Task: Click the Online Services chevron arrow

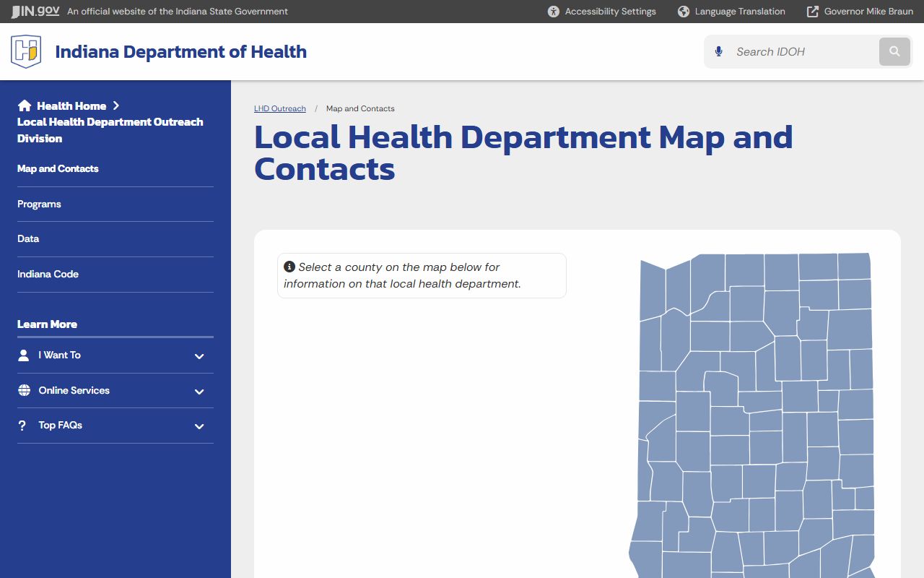Action: (x=199, y=392)
